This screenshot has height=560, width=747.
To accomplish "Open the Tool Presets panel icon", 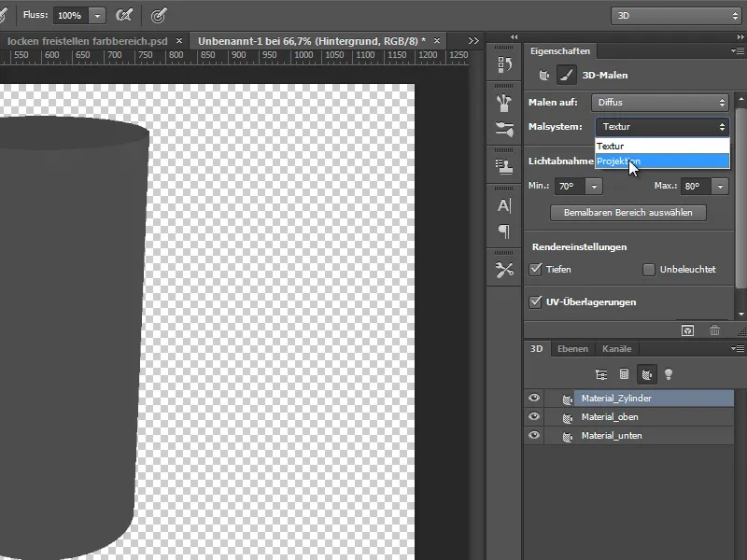I will (x=504, y=270).
